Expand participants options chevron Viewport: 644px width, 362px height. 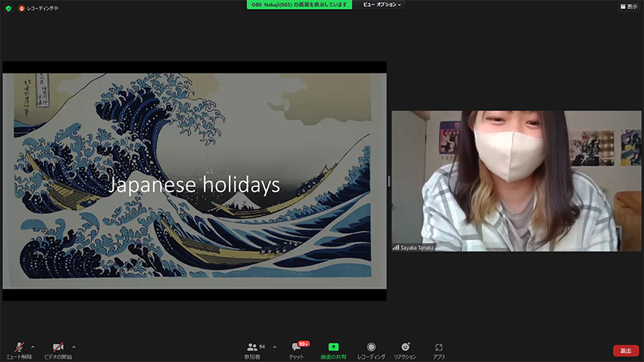tap(274, 347)
